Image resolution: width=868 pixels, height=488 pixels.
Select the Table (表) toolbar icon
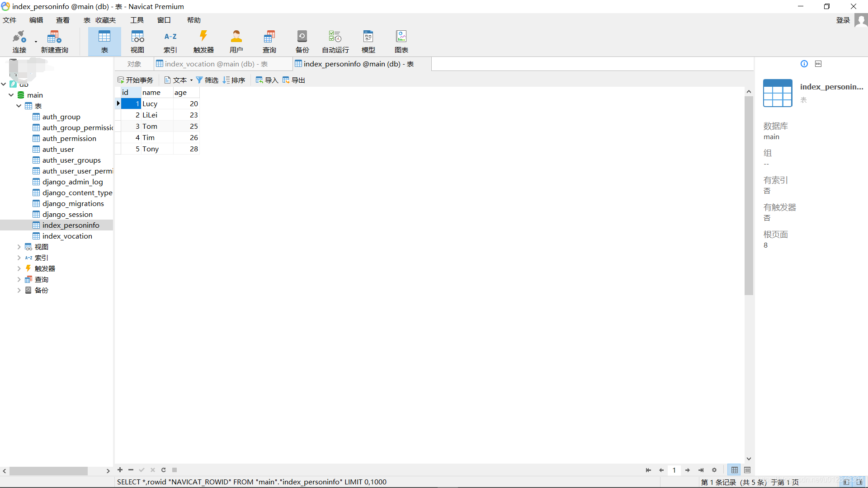tap(104, 42)
